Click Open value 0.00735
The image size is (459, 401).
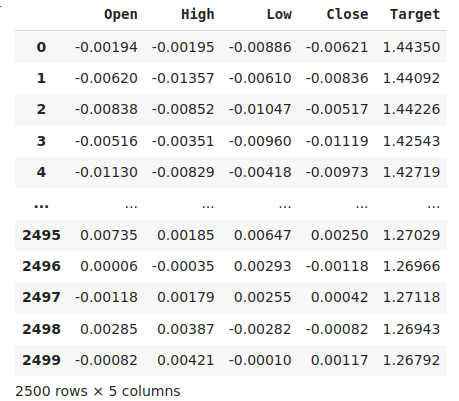[x=109, y=235]
